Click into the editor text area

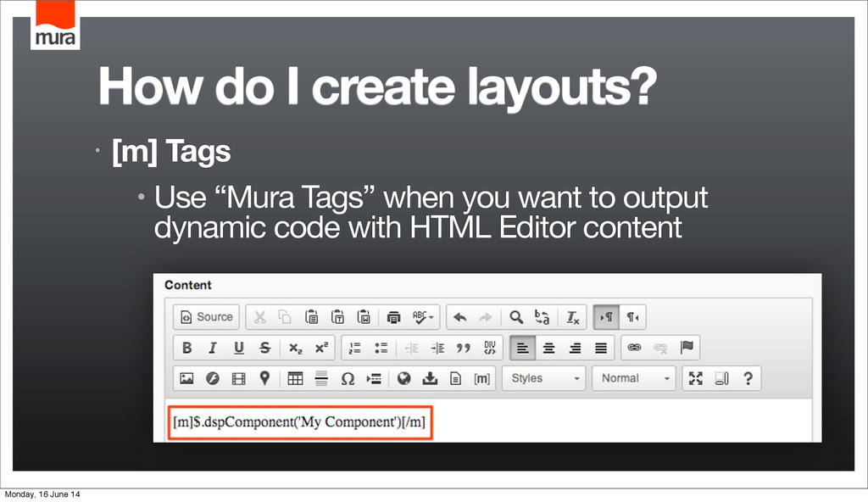point(487,421)
